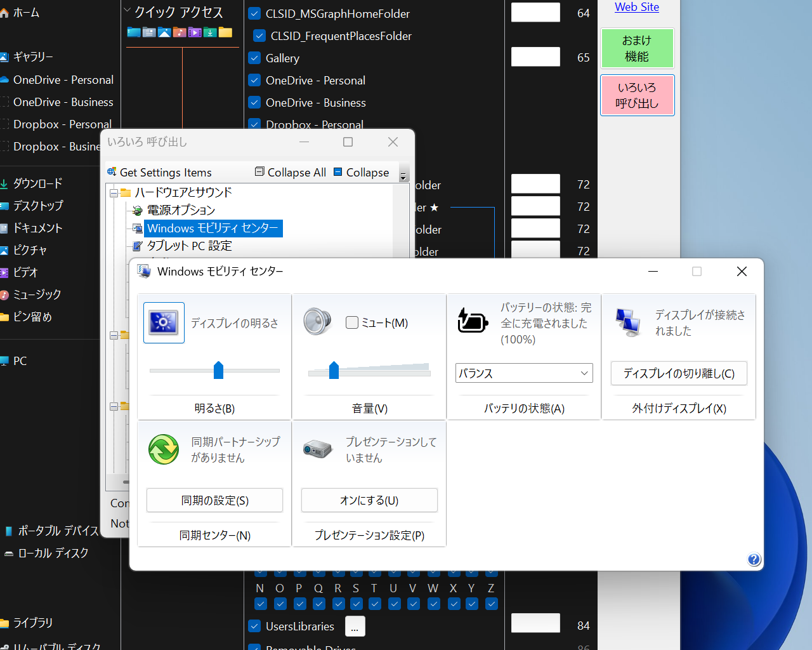The height and width of the screenshot is (650, 812).
Task: Enable the ミュート(M) checkbox
Action: [352, 322]
